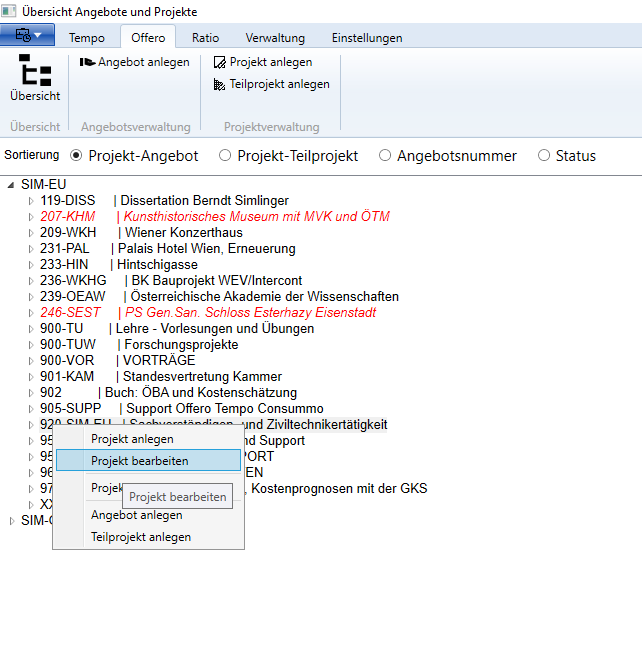Collapse the SIM-EU tree node
Viewport: 642px width, 652px height.
[x=11, y=185]
